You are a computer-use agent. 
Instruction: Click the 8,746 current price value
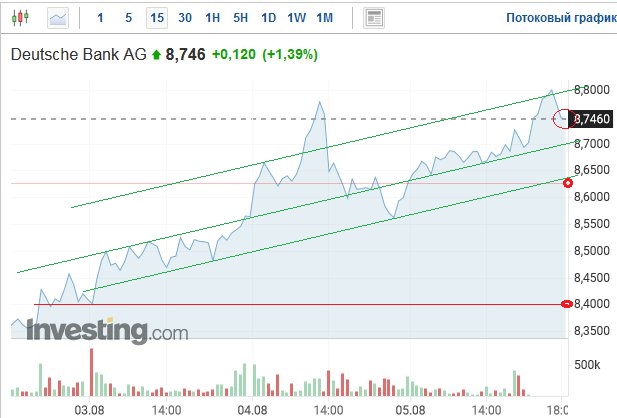pos(185,54)
